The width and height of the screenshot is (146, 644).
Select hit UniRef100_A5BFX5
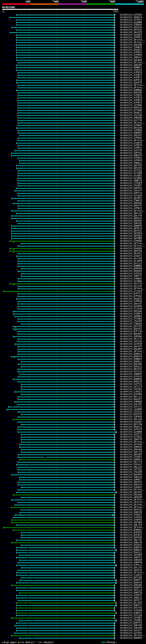pos(131,180)
